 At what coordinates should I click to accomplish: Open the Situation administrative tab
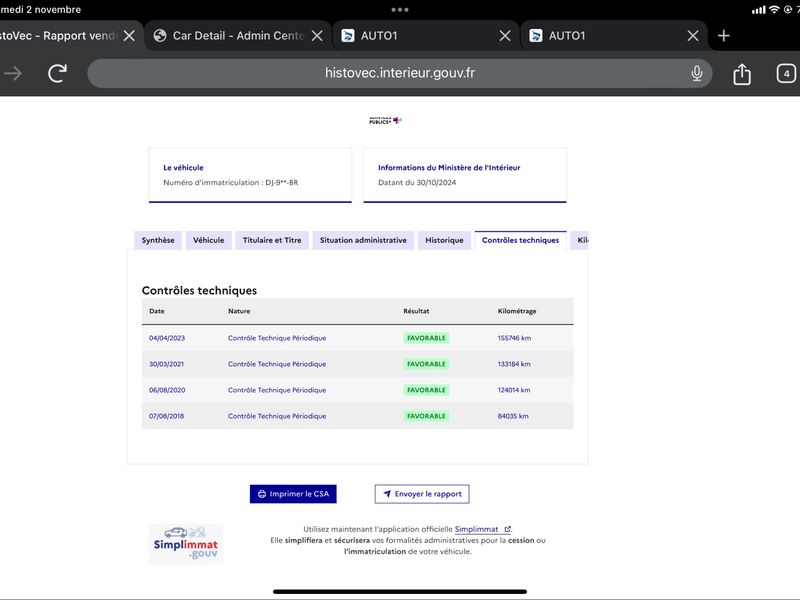[x=363, y=240]
